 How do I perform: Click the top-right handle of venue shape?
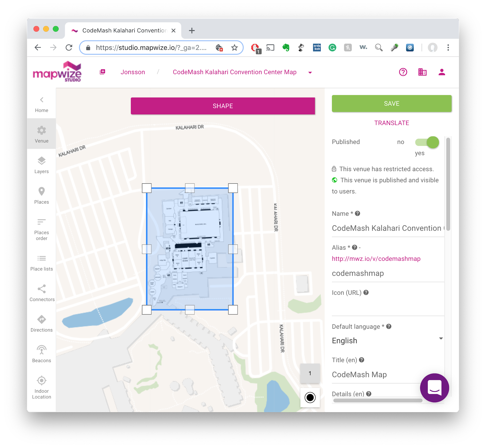[233, 188]
